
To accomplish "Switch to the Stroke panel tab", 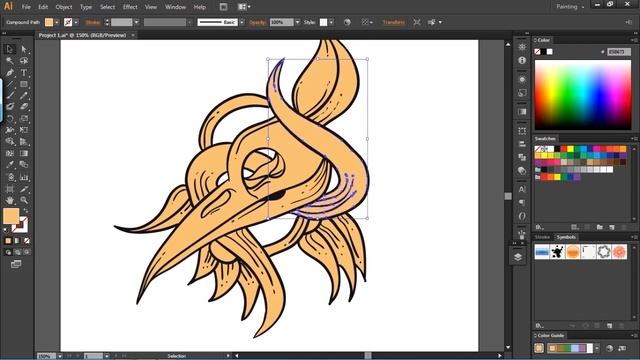I will click(542, 237).
